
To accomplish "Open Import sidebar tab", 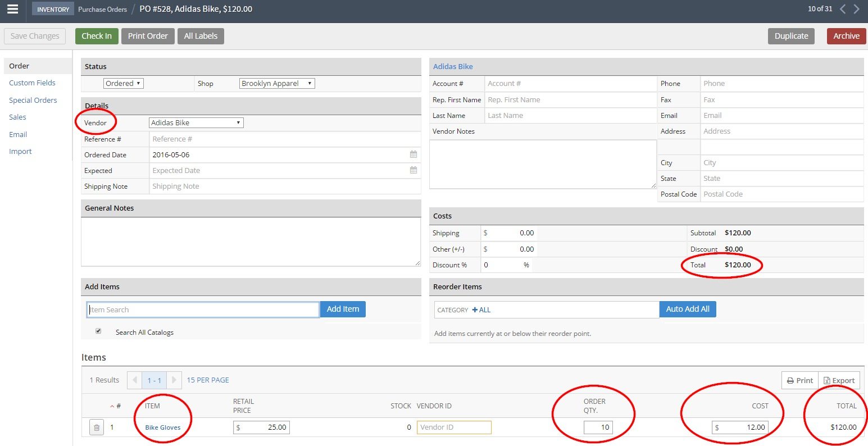I will point(20,151).
